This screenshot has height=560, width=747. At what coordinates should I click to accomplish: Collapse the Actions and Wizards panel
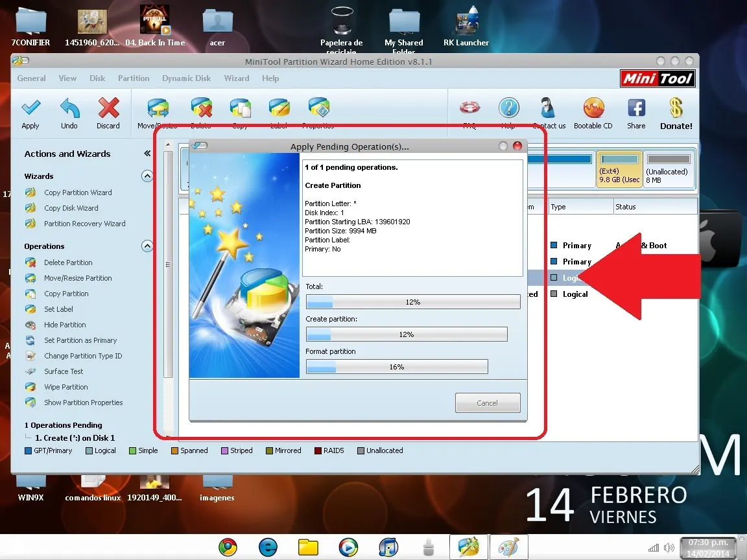pos(147,154)
